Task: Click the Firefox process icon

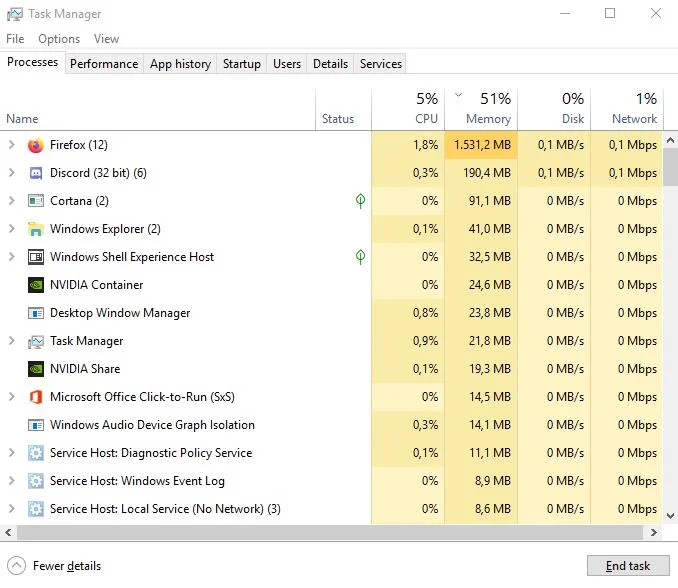Action: pyautogui.click(x=35, y=145)
